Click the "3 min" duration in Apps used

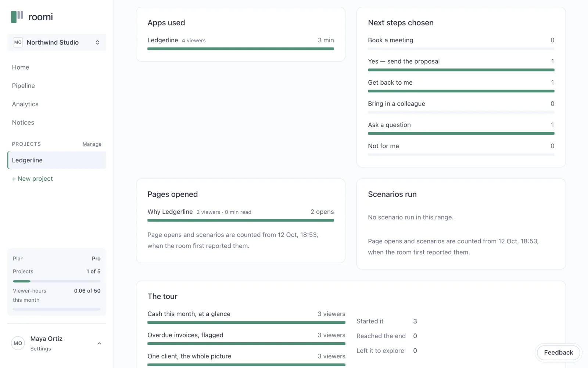[326, 40]
